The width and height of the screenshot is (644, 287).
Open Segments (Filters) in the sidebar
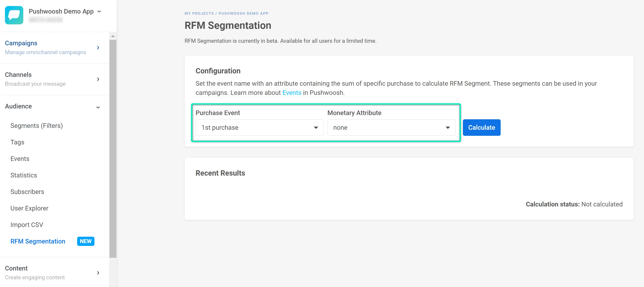pos(36,126)
